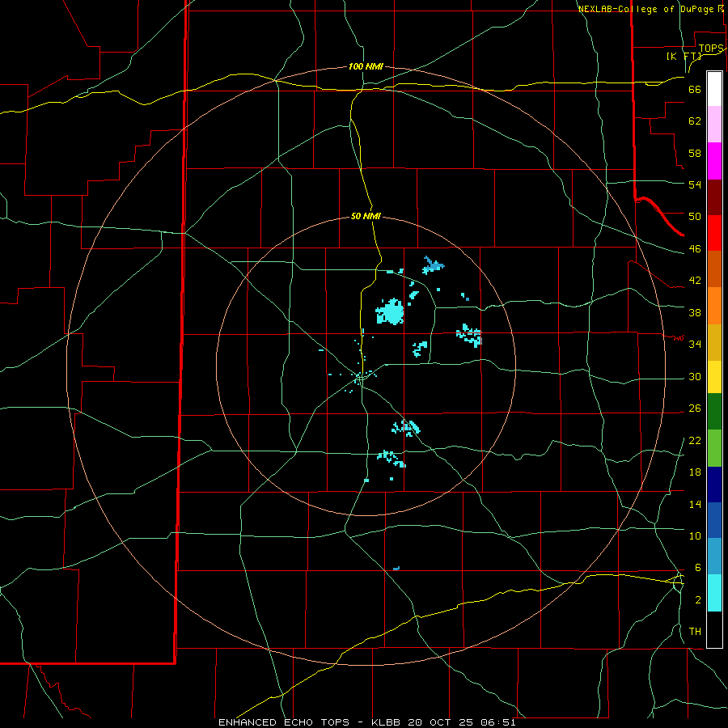Click the legend value "14"
This screenshot has width=728, height=728.
click(695, 504)
